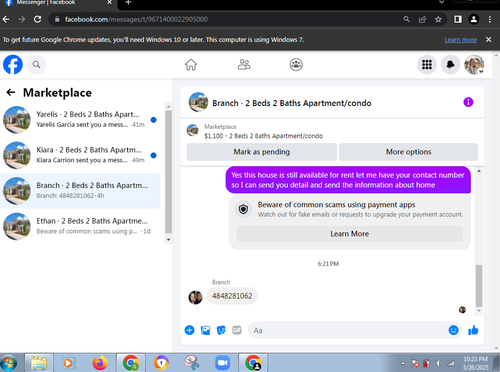The width and height of the screenshot is (500, 372).
Task: Click Learn More about payment scams
Action: [350, 234]
